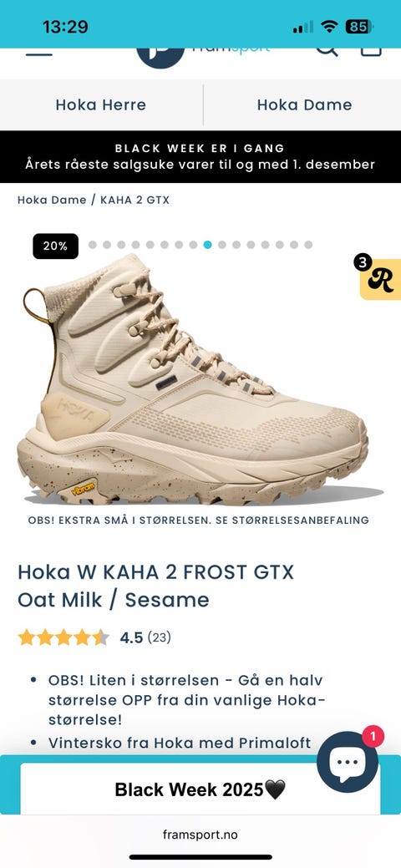Tap the Framsport logo
Viewport: 401px width, 868px height.
point(204,55)
